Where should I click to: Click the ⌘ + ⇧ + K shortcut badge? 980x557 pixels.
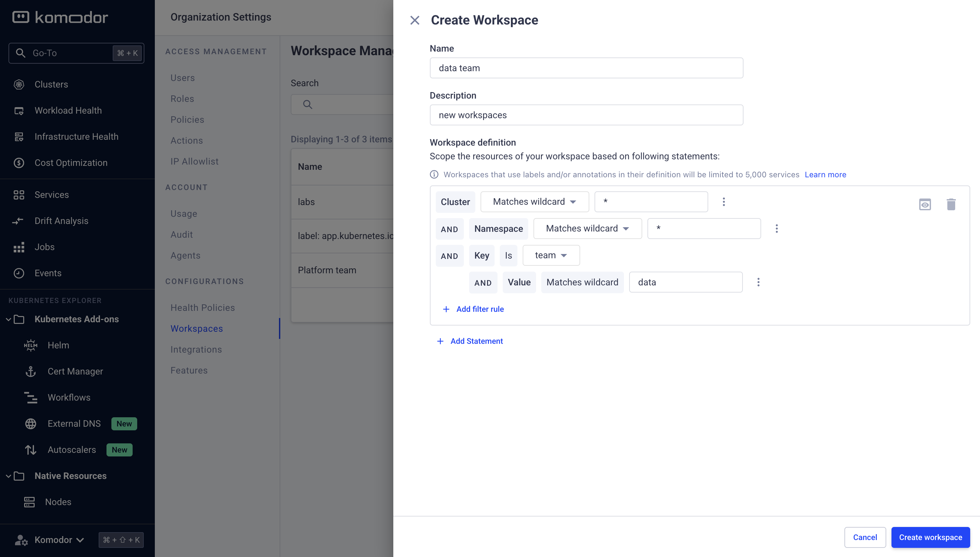[121, 540]
